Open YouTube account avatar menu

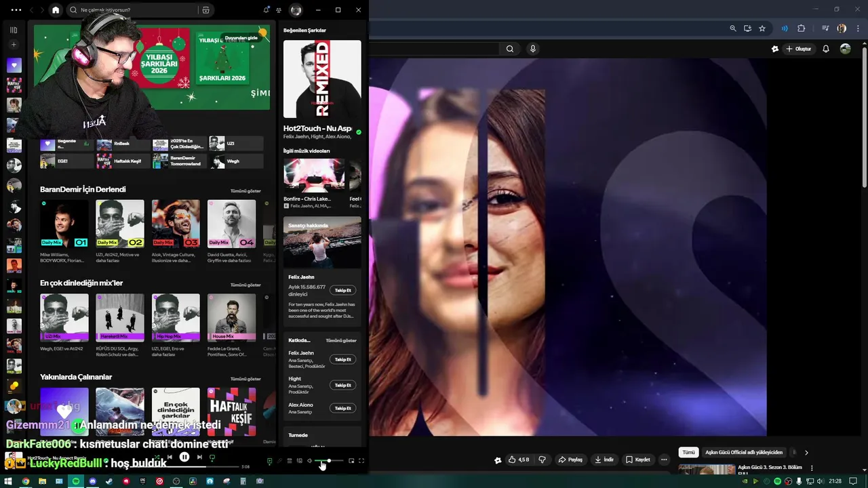click(x=846, y=49)
